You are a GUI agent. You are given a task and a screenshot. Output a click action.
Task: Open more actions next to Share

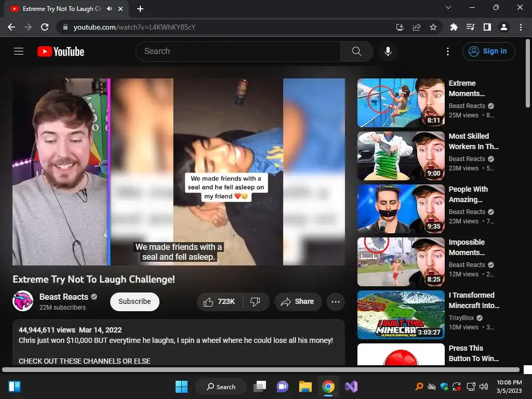pos(335,302)
